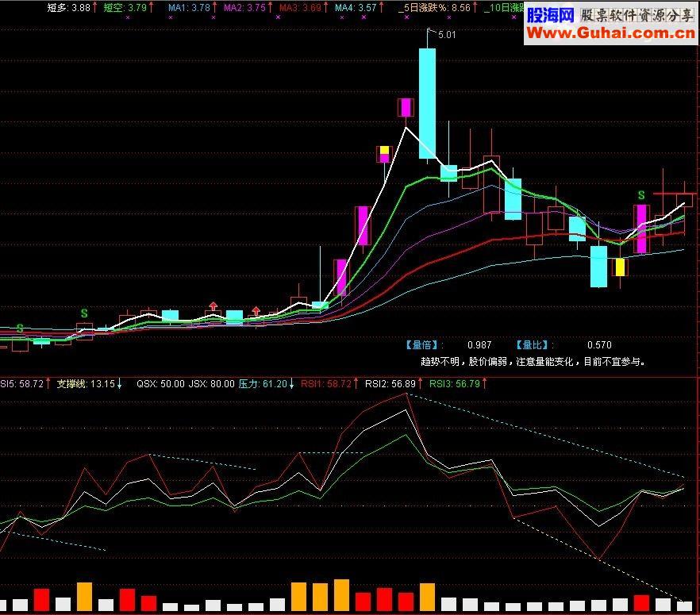Select the 0.570 volume ratio value

pos(599,345)
